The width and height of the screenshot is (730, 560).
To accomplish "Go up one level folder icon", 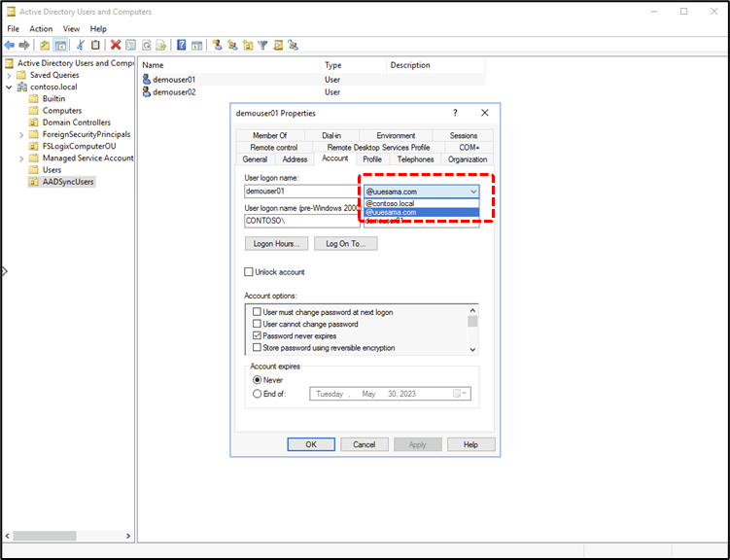I will (x=45, y=45).
